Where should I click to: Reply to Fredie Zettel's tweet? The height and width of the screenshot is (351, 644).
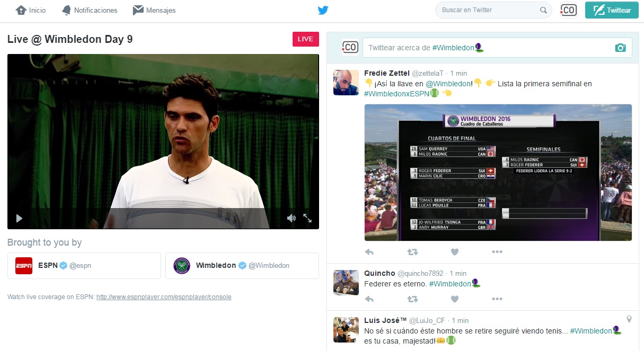(x=369, y=252)
